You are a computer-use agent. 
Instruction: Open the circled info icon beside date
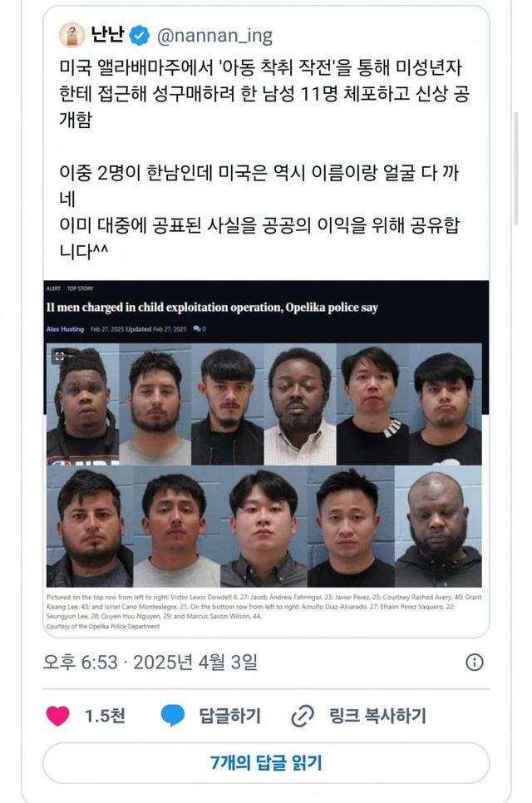pyautogui.click(x=474, y=663)
